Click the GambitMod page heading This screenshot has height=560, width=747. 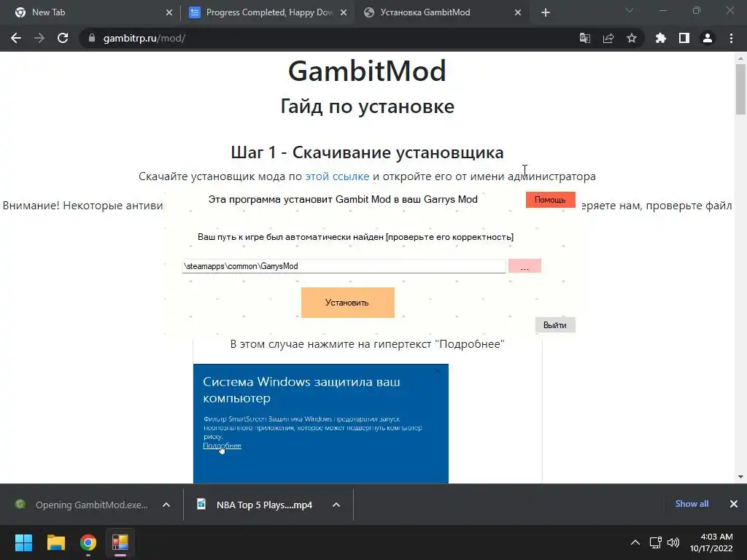[x=367, y=71]
